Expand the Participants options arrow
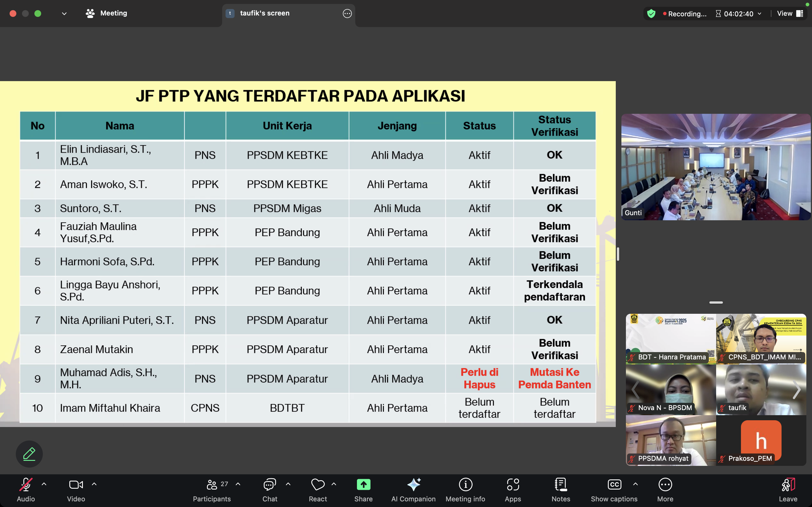 (x=238, y=484)
